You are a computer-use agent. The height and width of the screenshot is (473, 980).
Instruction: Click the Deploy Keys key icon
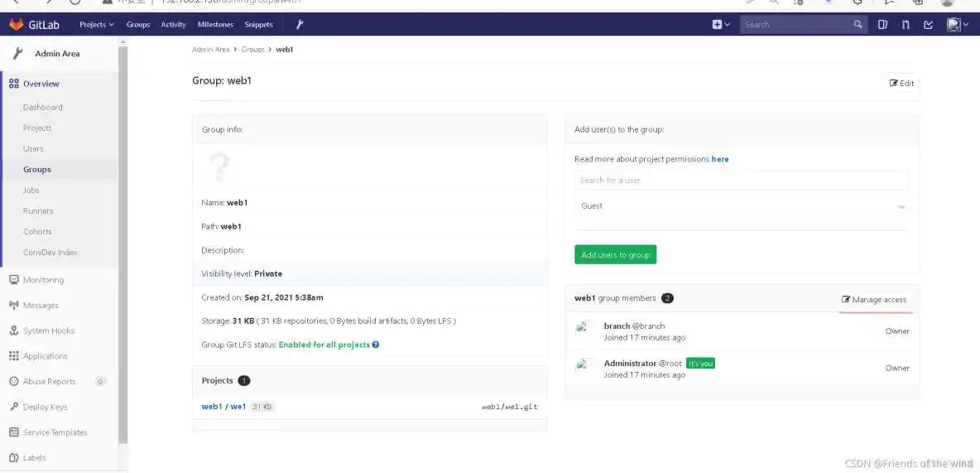pos(14,407)
